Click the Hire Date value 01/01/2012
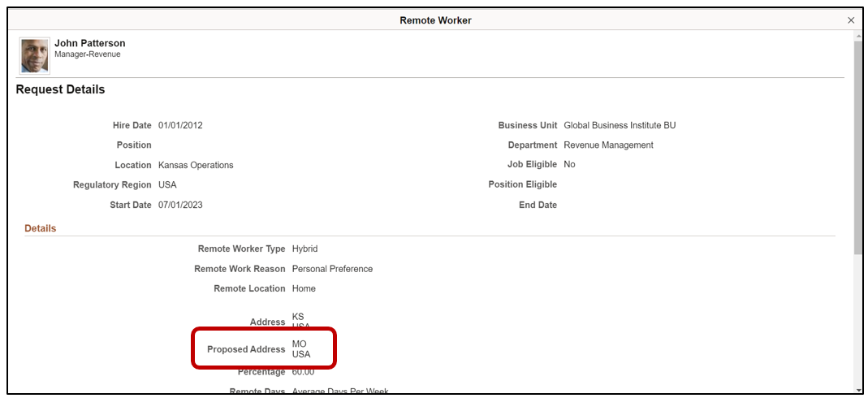The height and width of the screenshot is (398, 868). [x=180, y=126]
